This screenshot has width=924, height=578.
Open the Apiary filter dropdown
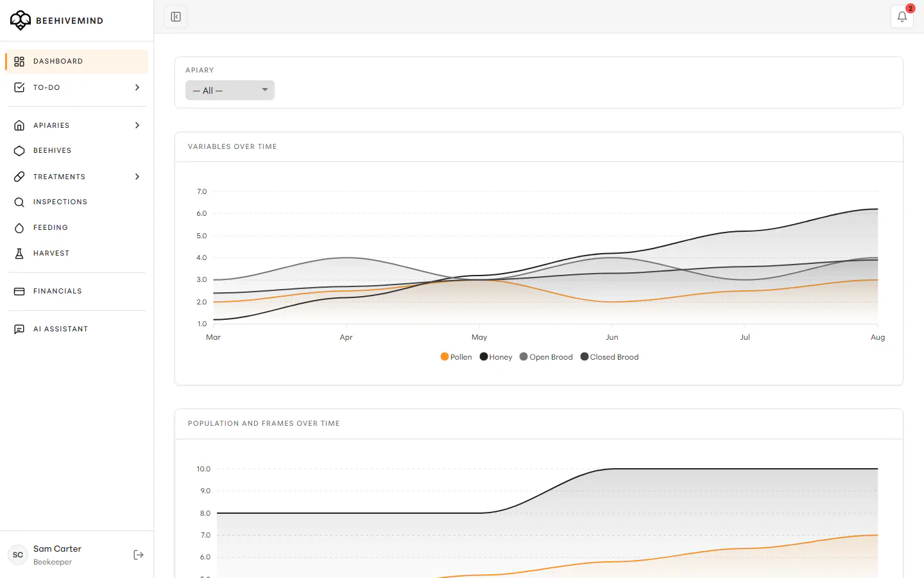tap(230, 91)
